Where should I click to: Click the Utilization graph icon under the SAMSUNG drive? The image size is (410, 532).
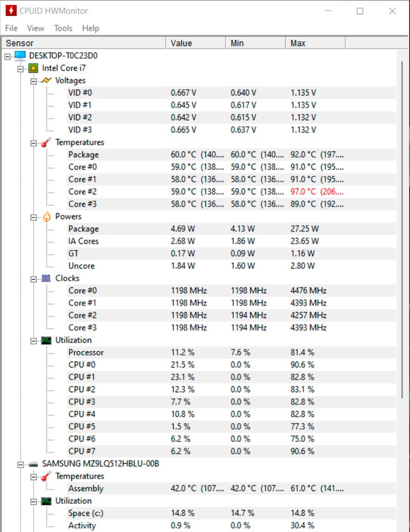click(x=46, y=501)
